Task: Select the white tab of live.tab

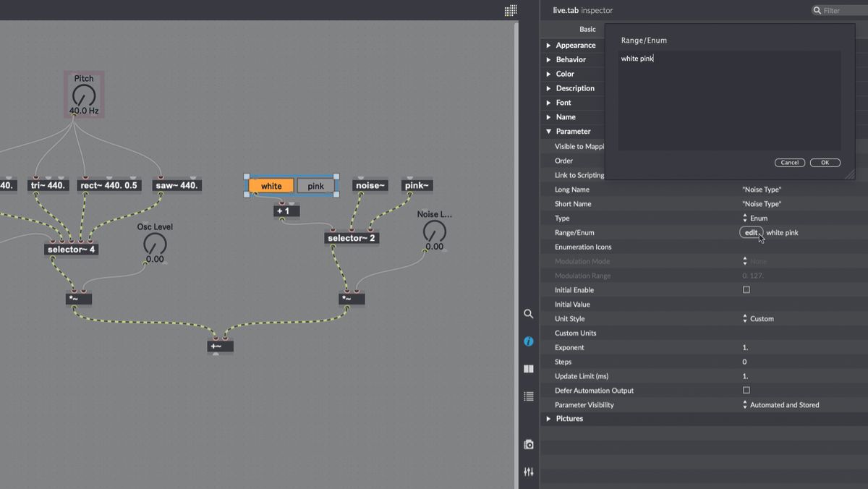Action: point(271,186)
